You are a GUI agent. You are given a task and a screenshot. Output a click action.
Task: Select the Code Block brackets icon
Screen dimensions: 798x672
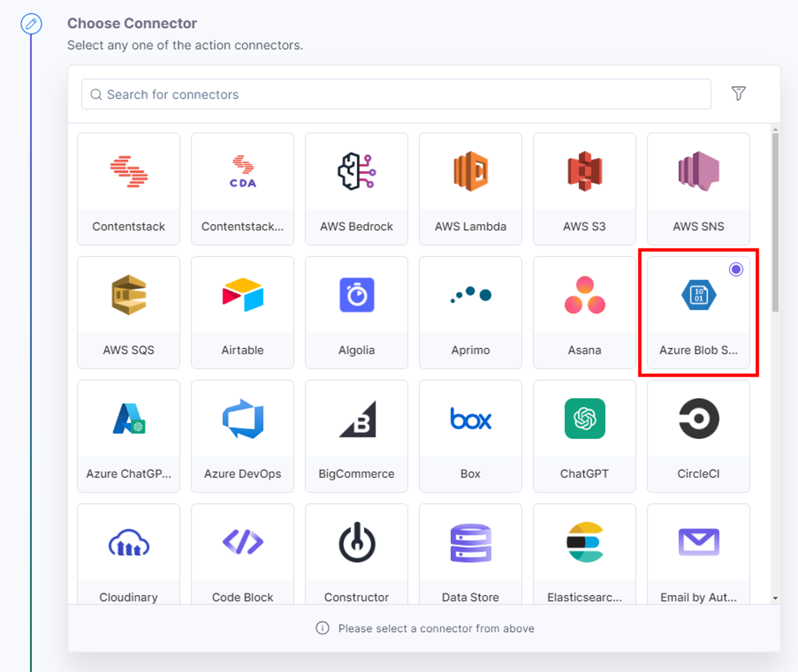(x=243, y=542)
